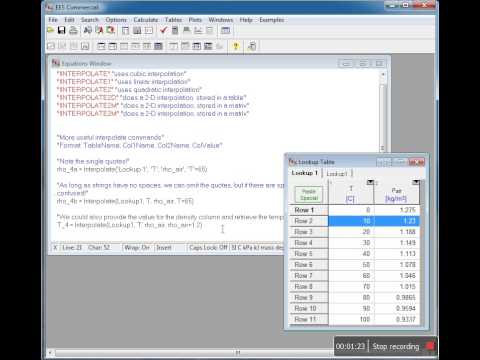Select the Row 1 header
480x360 pixels.
point(308,210)
